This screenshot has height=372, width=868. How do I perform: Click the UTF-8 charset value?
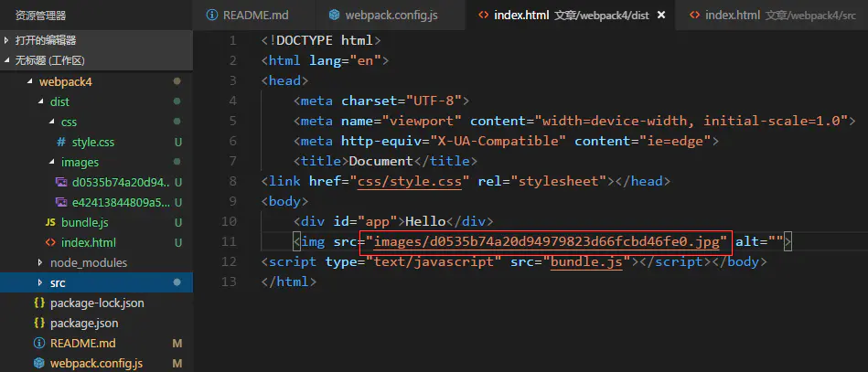(x=434, y=101)
